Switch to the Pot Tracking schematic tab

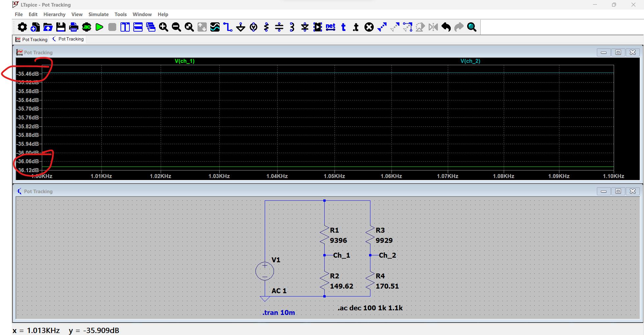pyautogui.click(x=68, y=39)
